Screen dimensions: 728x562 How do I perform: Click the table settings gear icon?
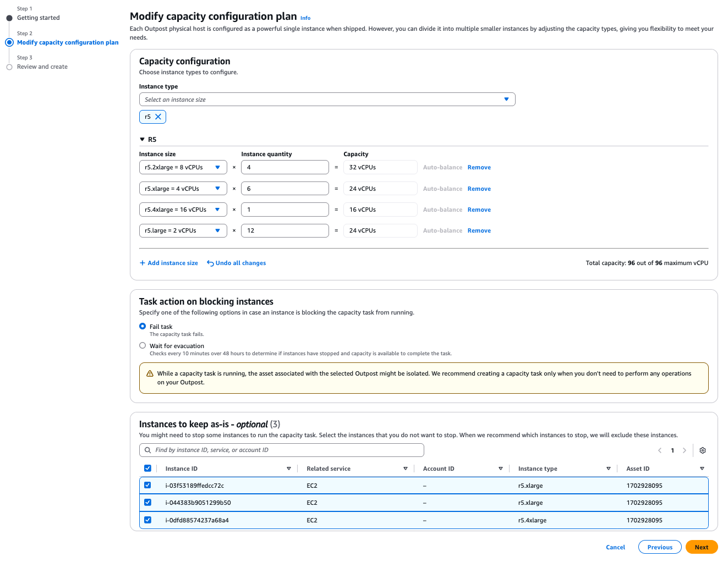click(x=703, y=450)
